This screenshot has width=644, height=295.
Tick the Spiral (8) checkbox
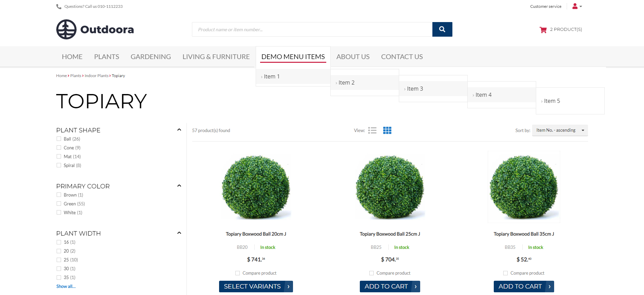[59, 165]
